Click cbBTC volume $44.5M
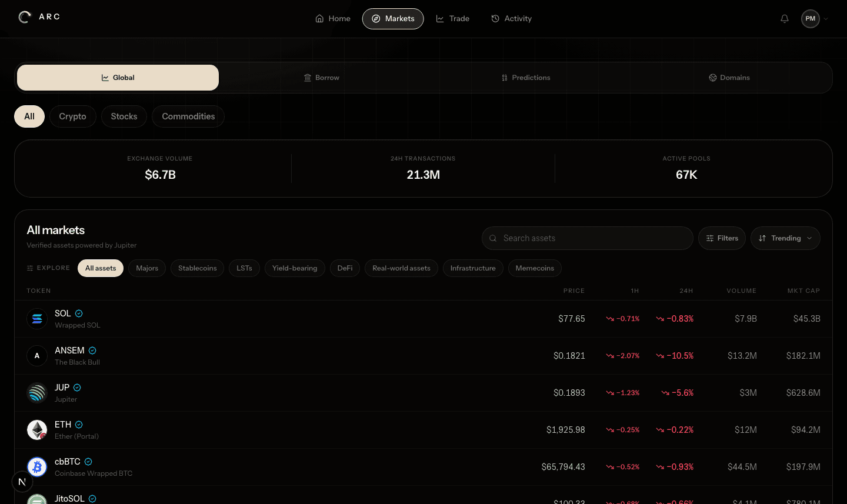The image size is (847, 504). tap(742, 467)
